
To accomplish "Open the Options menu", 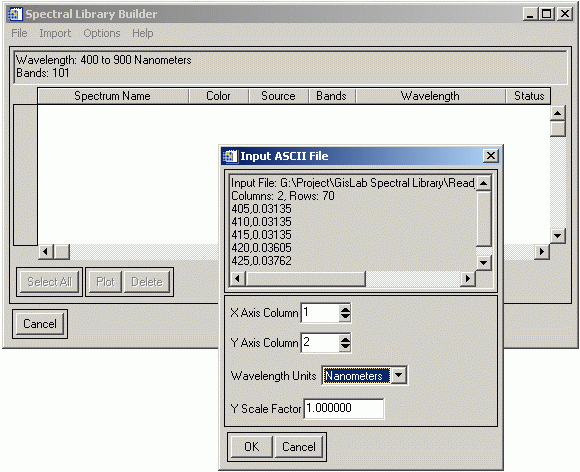I will coord(102,33).
